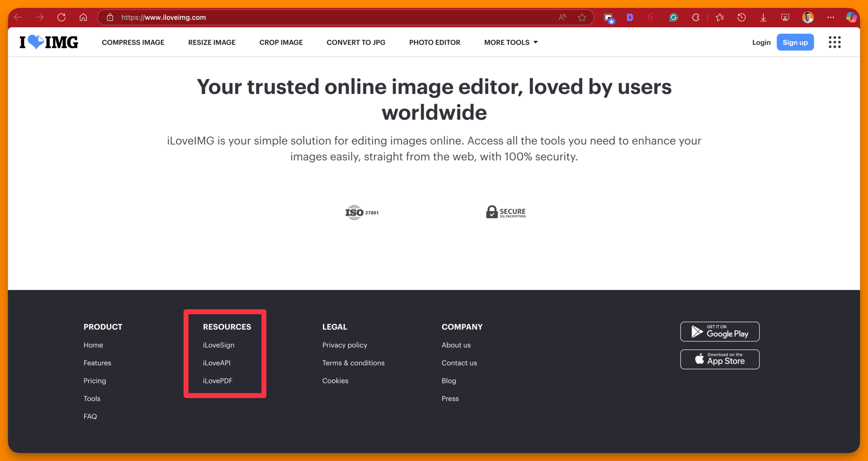Reload the page with refresh icon

pos(61,17)
